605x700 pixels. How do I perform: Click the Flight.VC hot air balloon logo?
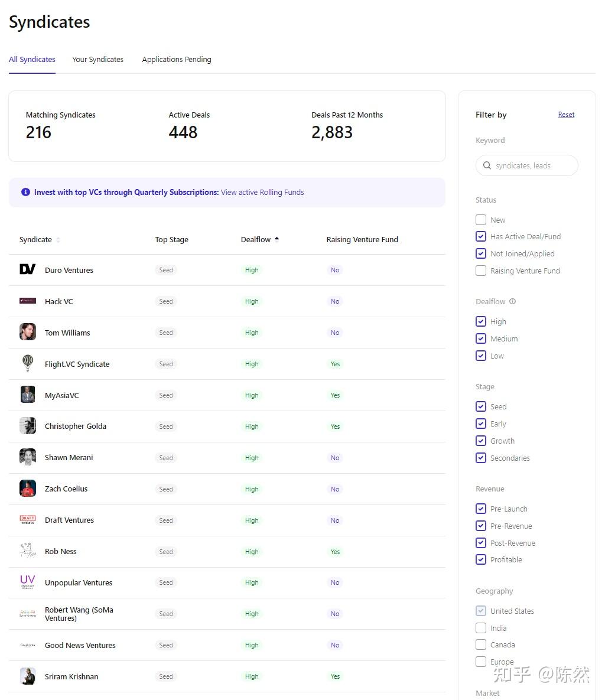(27, 363)
